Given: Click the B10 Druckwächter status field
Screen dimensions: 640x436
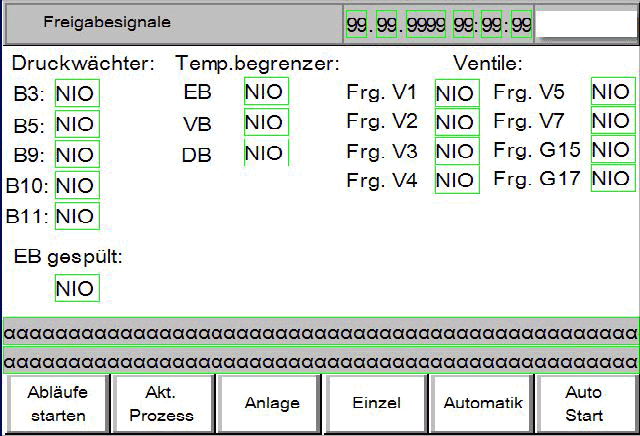Looking at the screenshot, I should point(76,185).
